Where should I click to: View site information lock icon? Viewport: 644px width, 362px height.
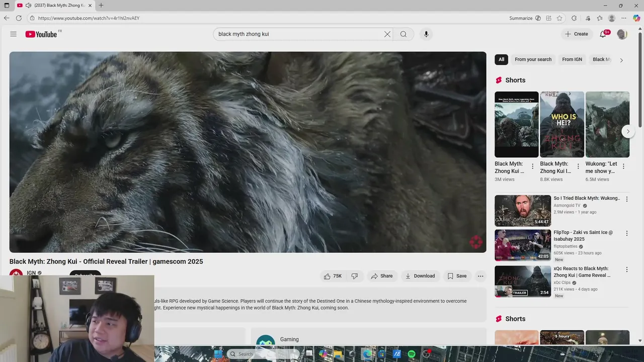tap(32, 18)
